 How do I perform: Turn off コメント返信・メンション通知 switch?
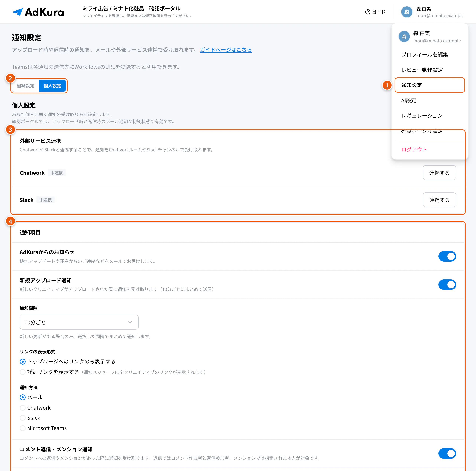coord(447,453)
